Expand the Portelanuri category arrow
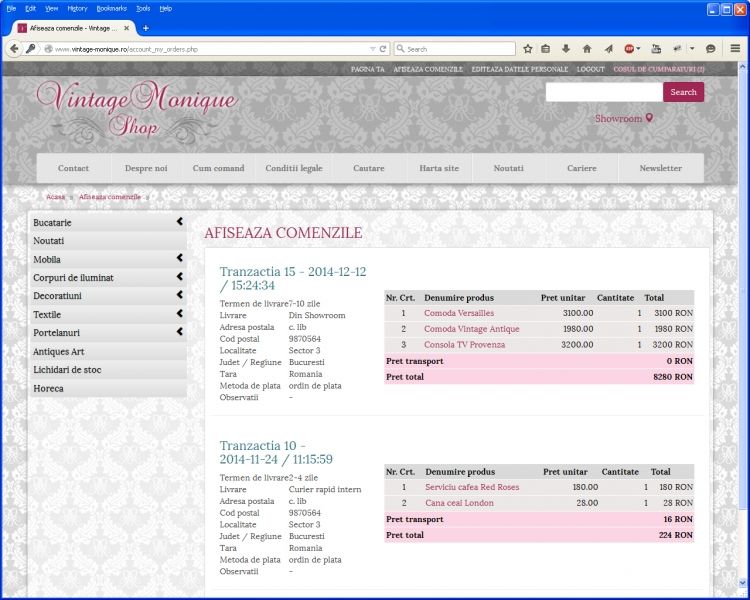Screen dimensions: 750x600 (179, 332)
